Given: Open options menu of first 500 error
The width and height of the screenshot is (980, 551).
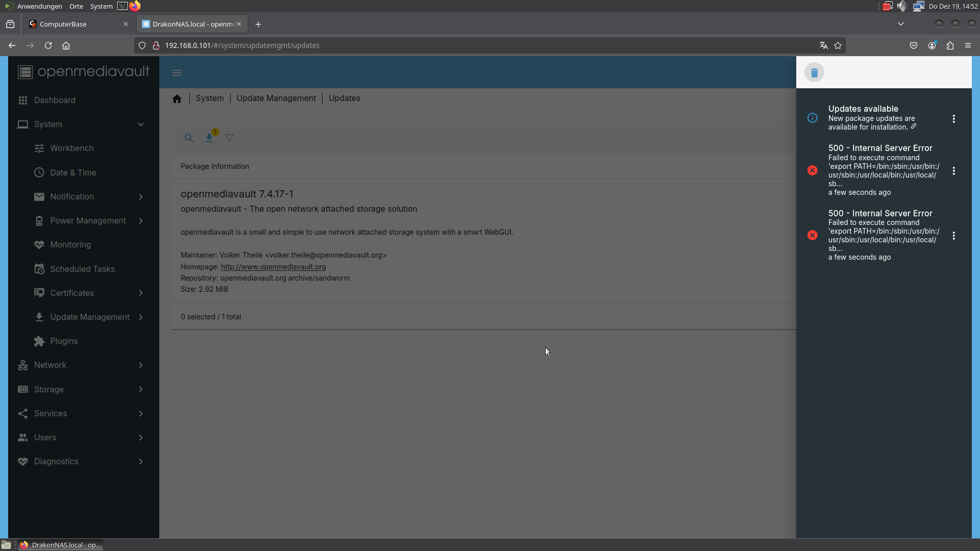Looking at the screenshot, I should (x=953, y=171).
